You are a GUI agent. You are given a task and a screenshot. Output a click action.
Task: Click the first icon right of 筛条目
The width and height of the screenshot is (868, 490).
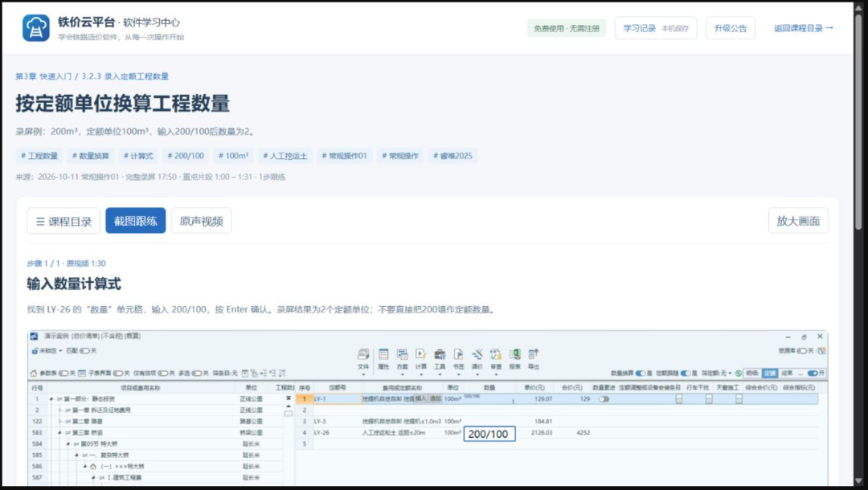[245, 374]
